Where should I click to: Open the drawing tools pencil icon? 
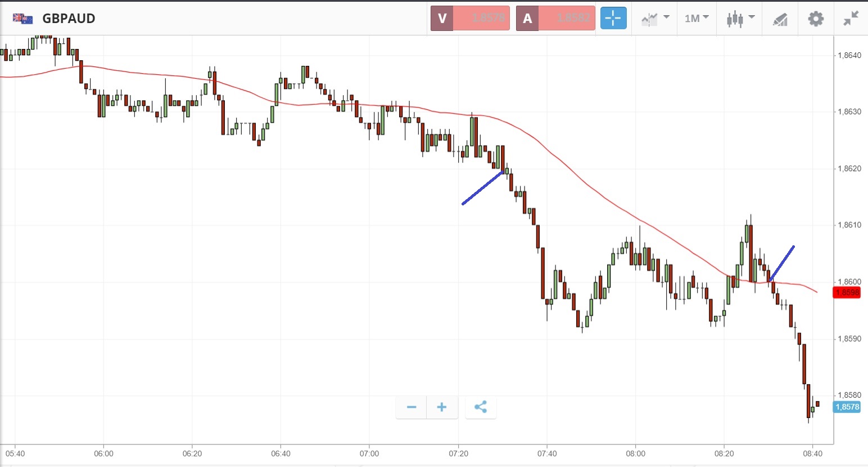[780, 19]
